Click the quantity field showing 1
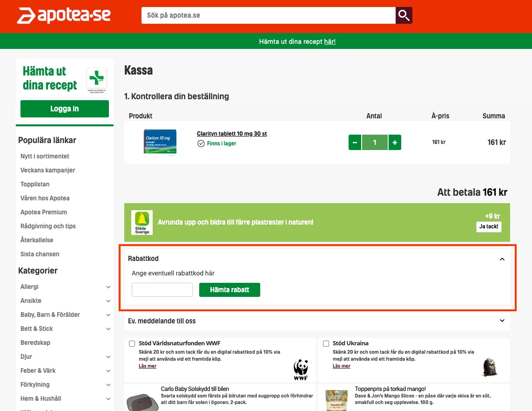The width and height of the screenshot is (532, 411). 375,142
